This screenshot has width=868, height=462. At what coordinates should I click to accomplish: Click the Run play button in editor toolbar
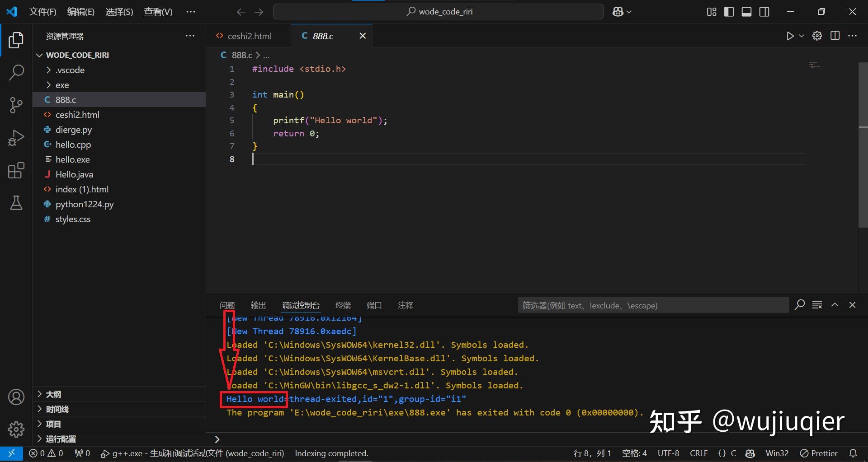[790, 36]
